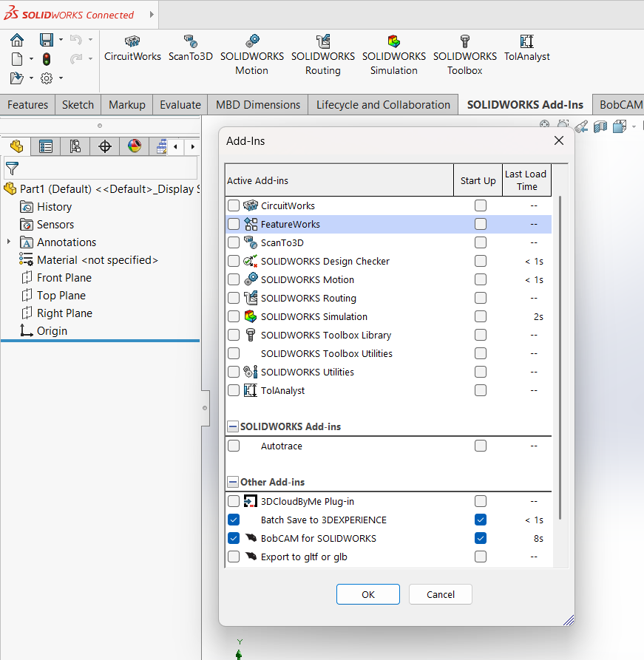Expand the menu arrow beside SOLIDWORKS logo
The width and height of the screenshot is (644, 660).
point(152,14)
